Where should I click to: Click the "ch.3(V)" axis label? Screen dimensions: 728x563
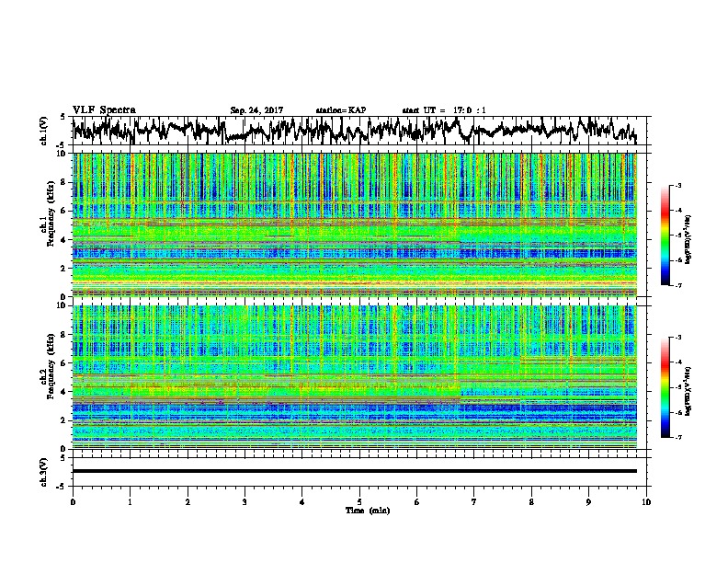point(44,472)
